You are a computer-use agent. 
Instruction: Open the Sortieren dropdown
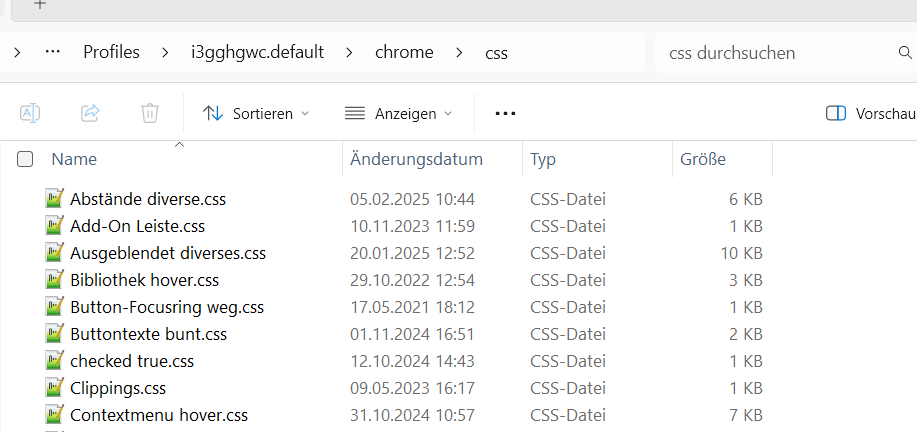click(x=256, y=113)
